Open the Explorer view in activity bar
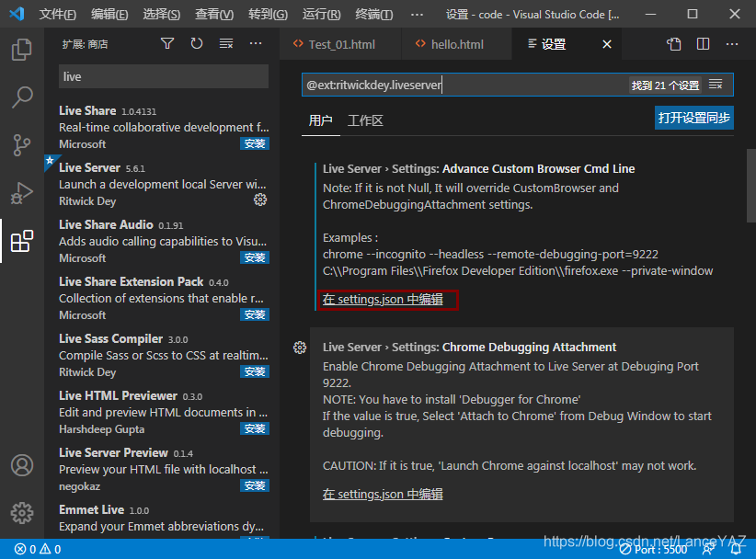 pyautogui.click(x=22, y=49)
